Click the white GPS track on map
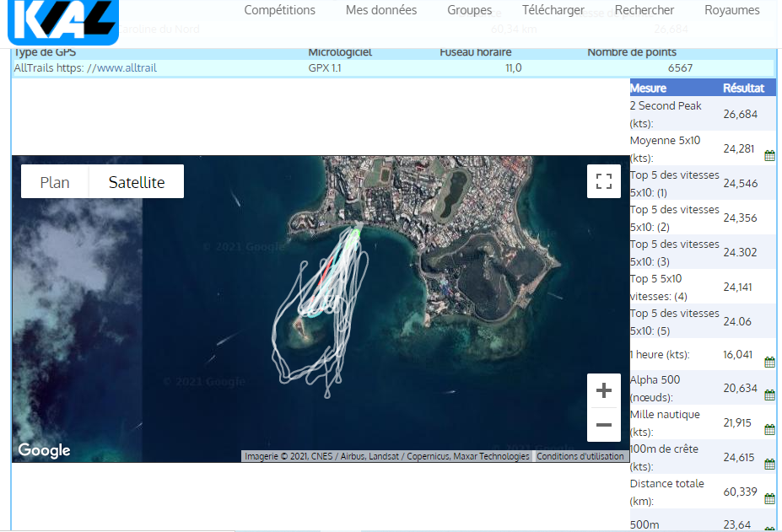The height and width of the screenshot is (532, 782). (319, 309)
